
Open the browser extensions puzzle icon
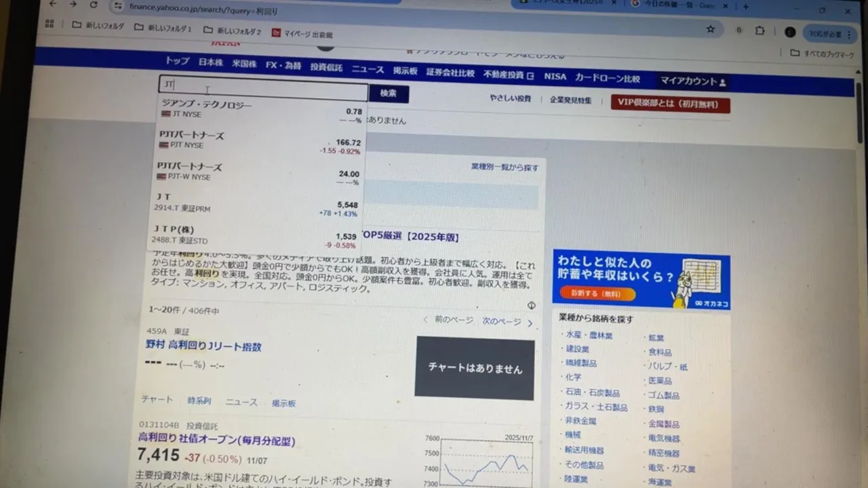tap(759, 30)
